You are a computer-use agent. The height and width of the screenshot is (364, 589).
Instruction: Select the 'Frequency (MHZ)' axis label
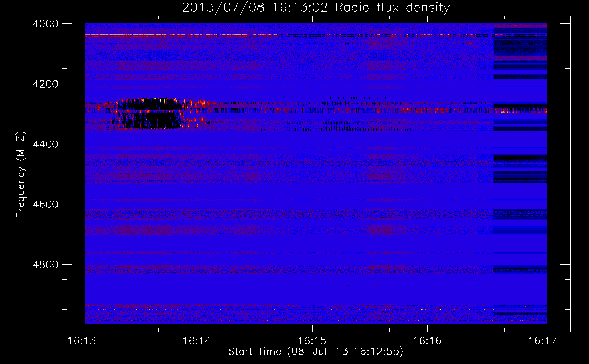pyautogui.click(x=21, y=175)
